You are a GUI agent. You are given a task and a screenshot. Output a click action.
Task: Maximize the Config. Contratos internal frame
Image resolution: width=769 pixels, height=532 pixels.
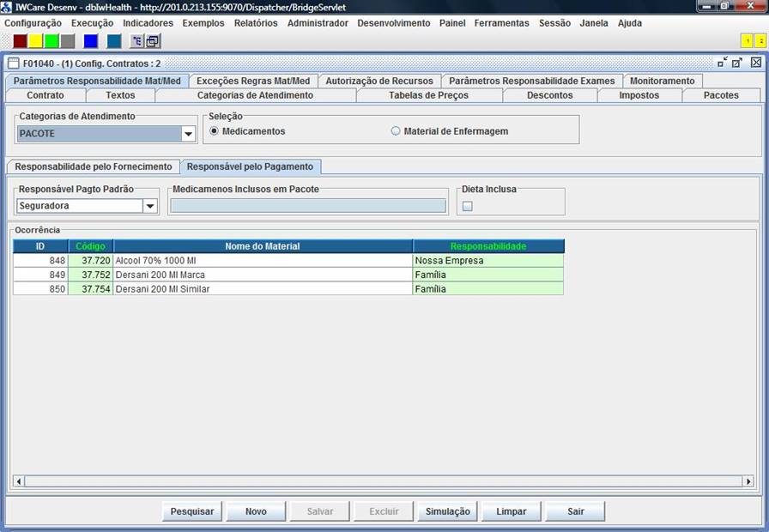[x=737, y=63]
